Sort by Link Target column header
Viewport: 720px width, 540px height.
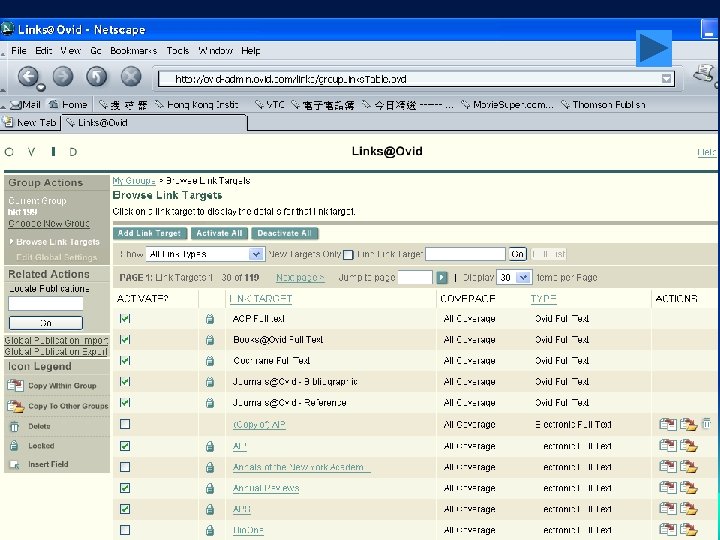click(x=260, y=298)
